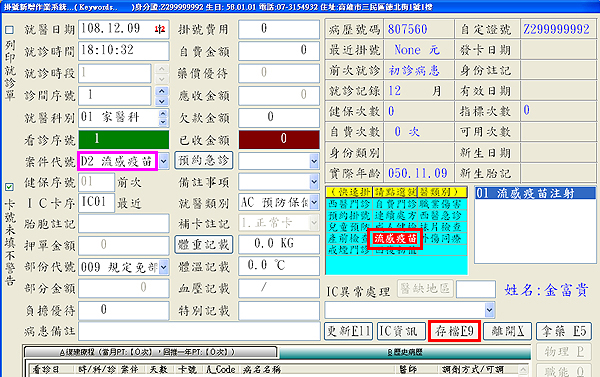The height and width of the screenshot is (377, 600).
Task: Decrease 診間序號 with down arrow
Action: [x=162, y=101]
